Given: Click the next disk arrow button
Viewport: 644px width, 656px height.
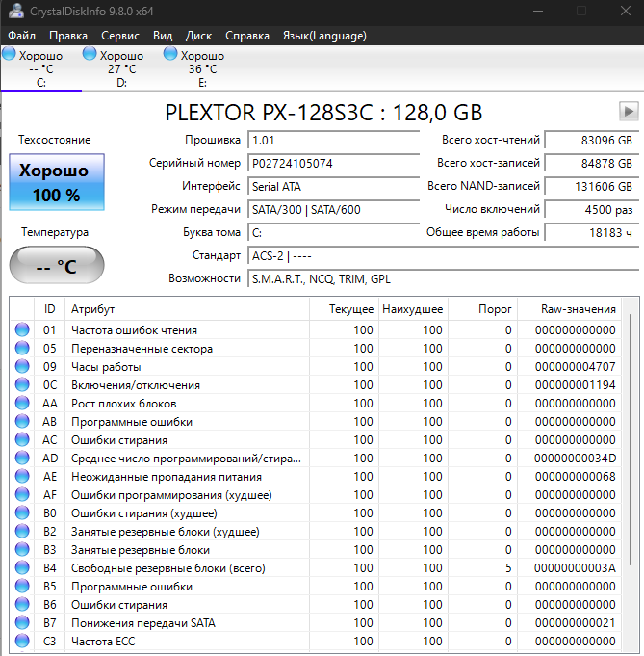Looking at the screenshot, I should coord(628,111).
